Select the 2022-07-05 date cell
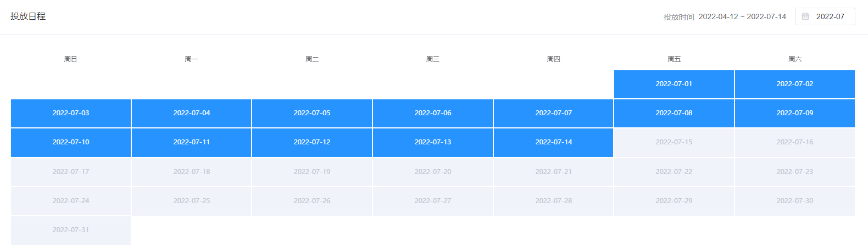 pos(312,113)
